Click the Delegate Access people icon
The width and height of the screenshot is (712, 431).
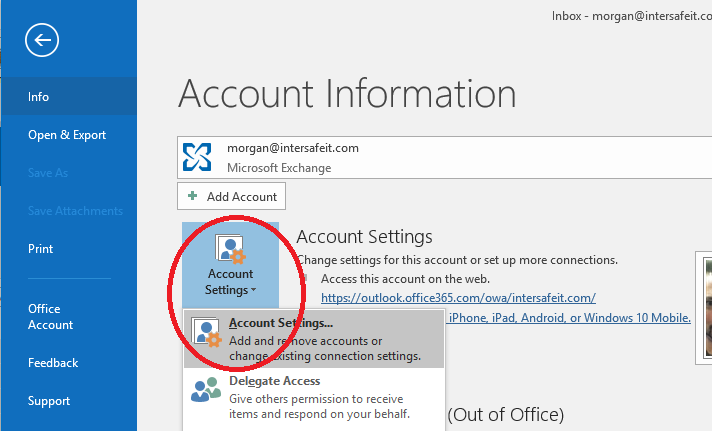pyautogui.click(x=206, y=390)
